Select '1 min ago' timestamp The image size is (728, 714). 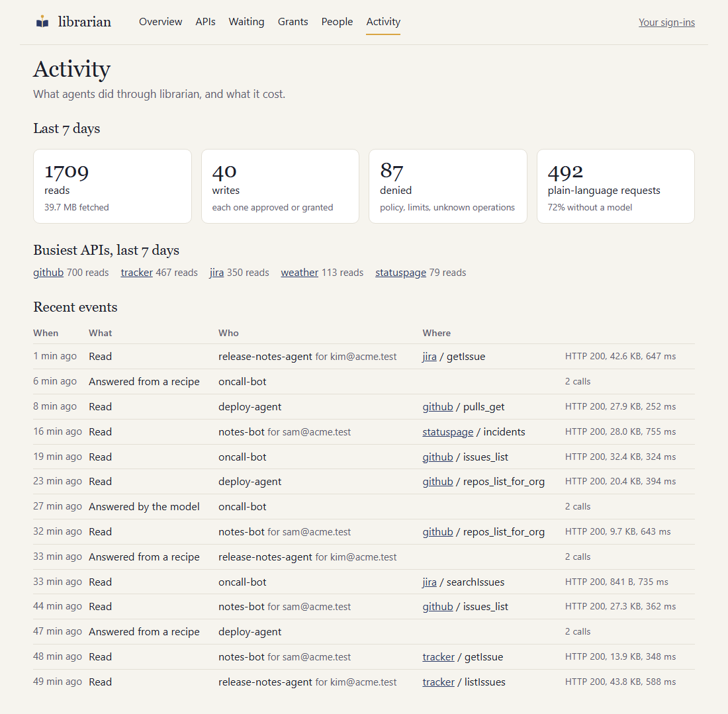click(x=55, y=356)
